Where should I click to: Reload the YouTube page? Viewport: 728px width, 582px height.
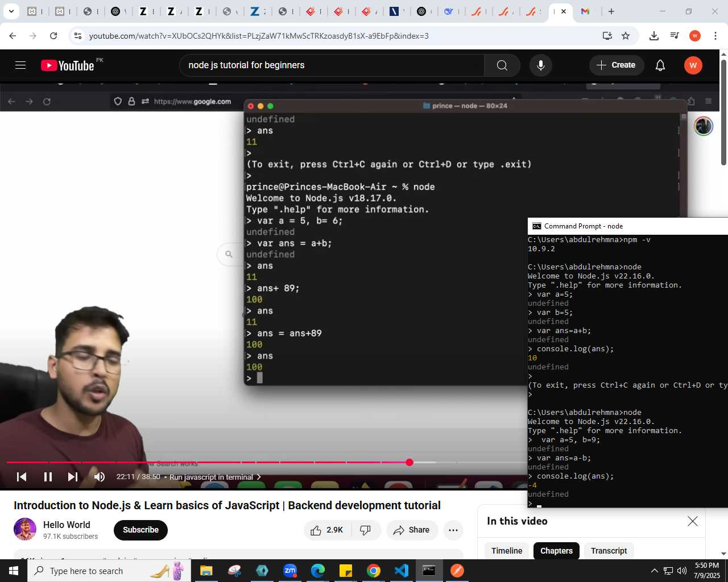point(53,36)
